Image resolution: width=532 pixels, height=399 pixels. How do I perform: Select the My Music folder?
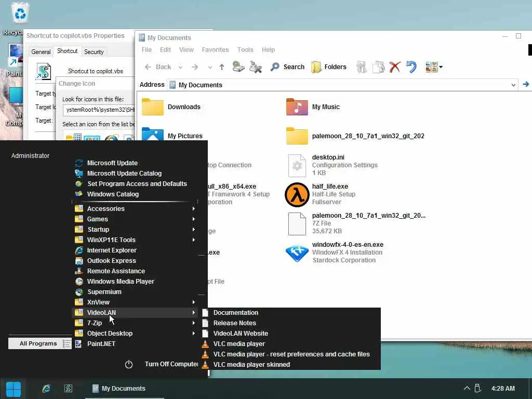313,107
